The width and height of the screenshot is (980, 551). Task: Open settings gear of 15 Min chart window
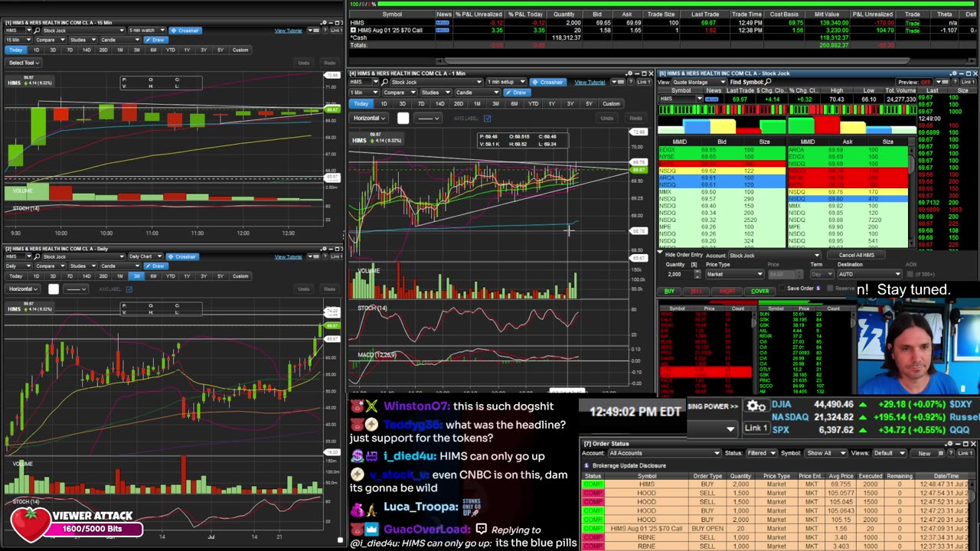325,22
